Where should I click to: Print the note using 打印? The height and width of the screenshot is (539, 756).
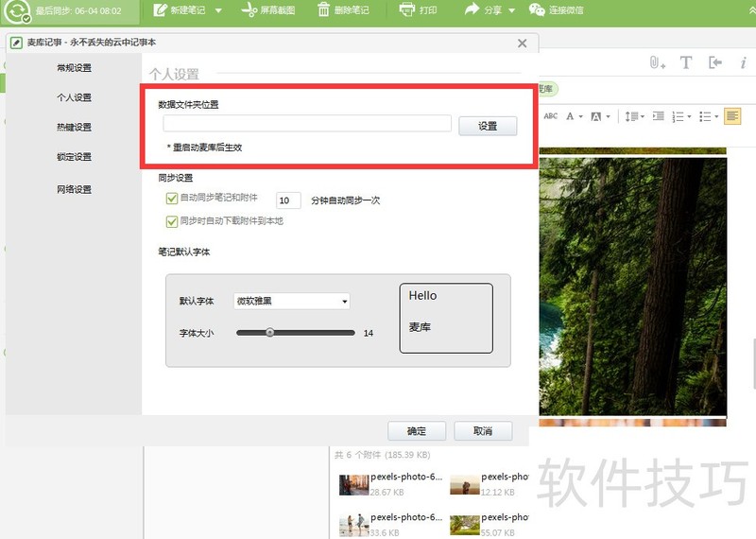tap(418, 10)
